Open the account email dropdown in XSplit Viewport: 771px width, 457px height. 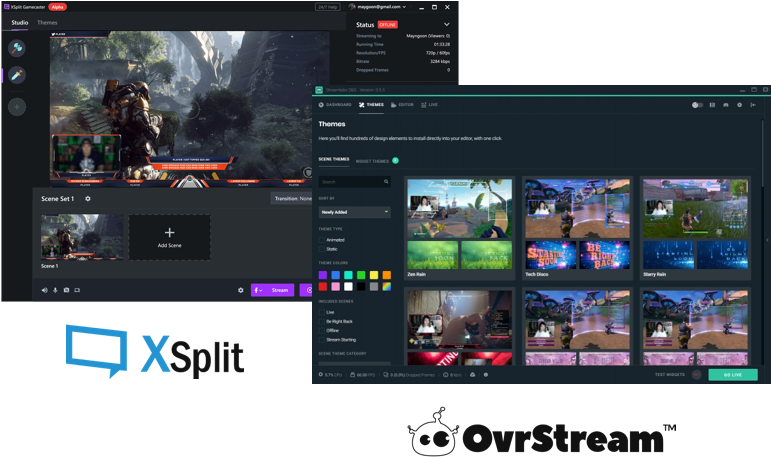click(x=378, y=7)
